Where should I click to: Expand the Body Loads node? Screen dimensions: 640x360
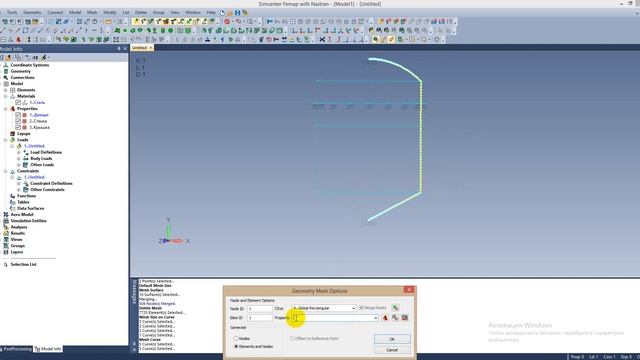19,158
